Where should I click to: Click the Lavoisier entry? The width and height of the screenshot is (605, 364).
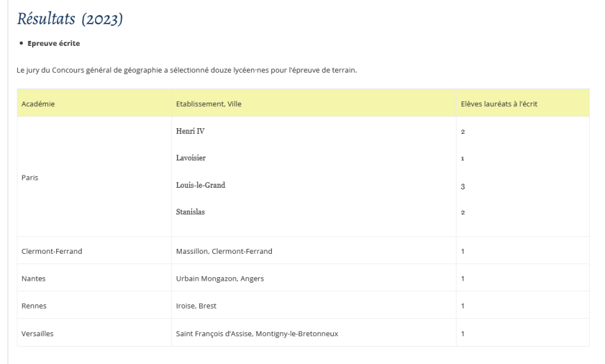click(191, 157)
